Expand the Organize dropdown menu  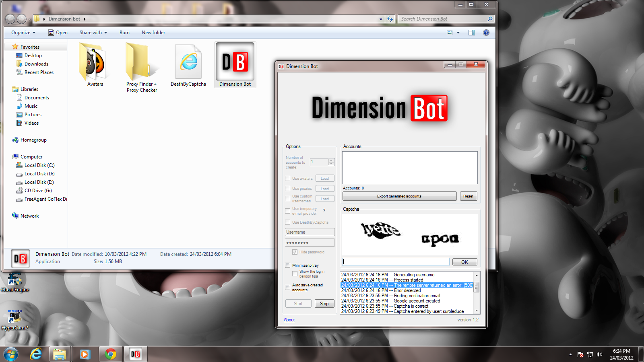point(23,33)
